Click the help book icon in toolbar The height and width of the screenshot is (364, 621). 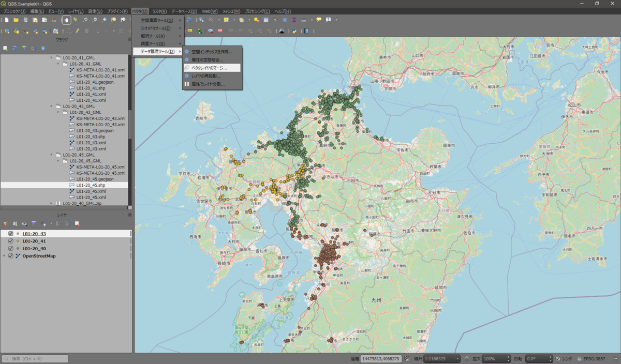[307, 31]
